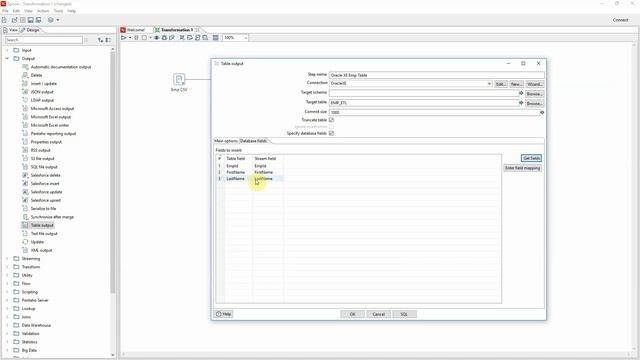
Task: Stop the transformation with the stop icon
Action: [144, 38]
